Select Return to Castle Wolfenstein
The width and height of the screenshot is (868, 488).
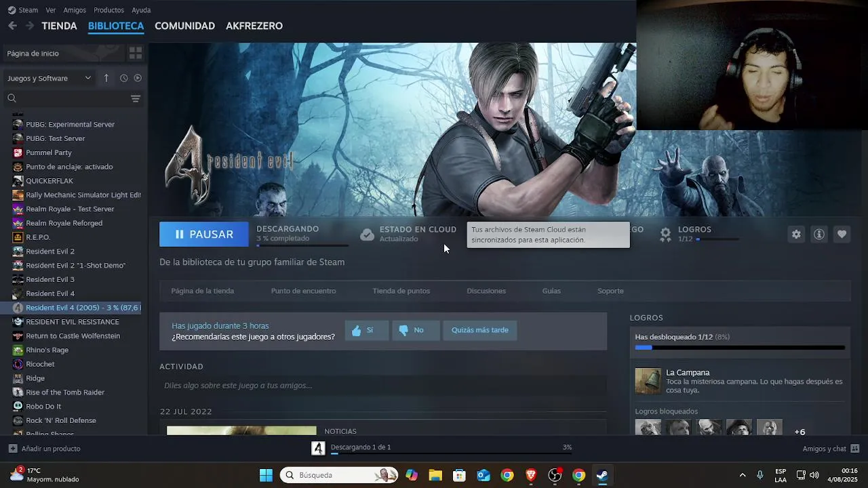pyautogui.click(x=74, y=336)
